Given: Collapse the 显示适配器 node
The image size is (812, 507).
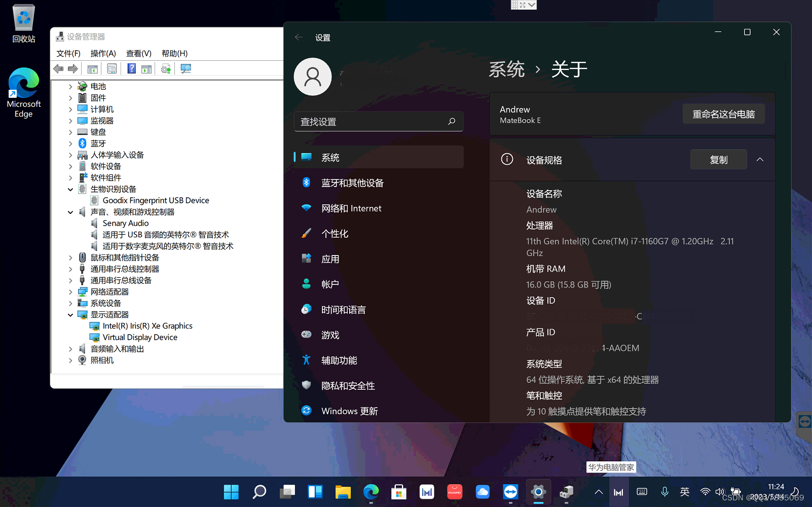Looking at the screenshot, I should tap(70, 315).
